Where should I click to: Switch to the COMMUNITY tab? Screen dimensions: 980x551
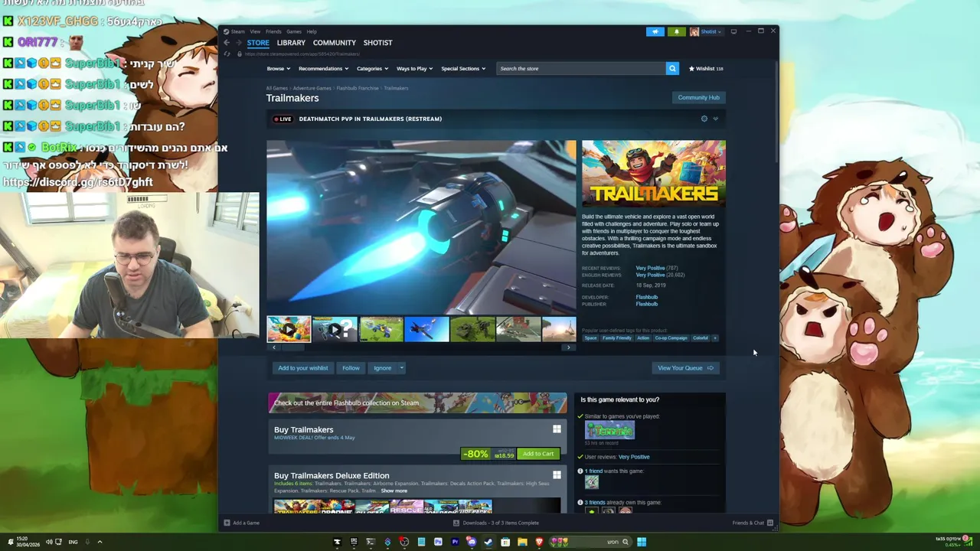[x=335, y=43]
